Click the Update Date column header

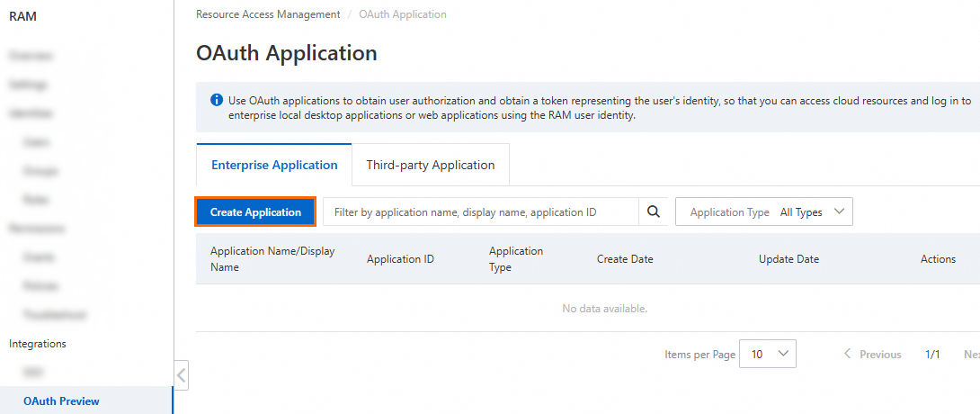click(x=788, y=259)
